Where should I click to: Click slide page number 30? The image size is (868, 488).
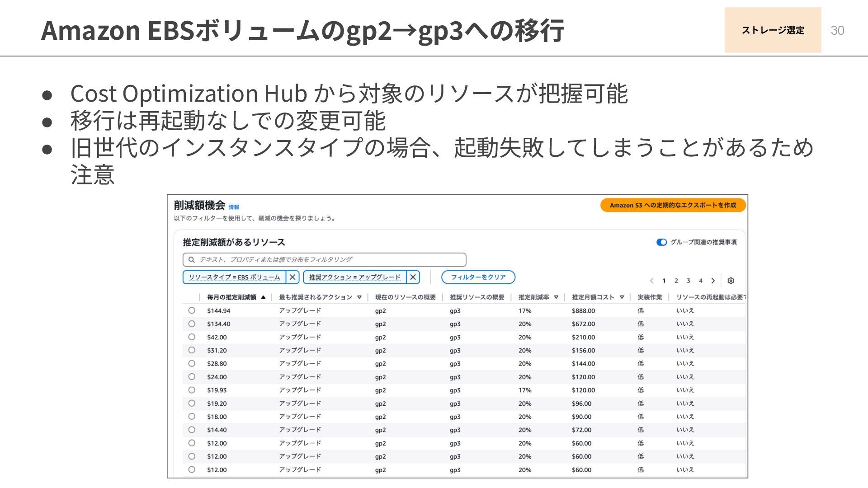tap(837, 30)
